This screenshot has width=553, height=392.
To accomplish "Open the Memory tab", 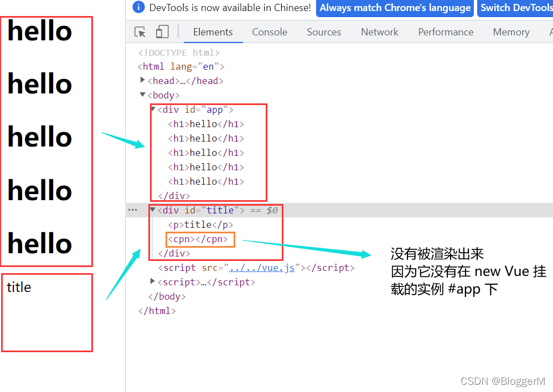I will (511, 32).
